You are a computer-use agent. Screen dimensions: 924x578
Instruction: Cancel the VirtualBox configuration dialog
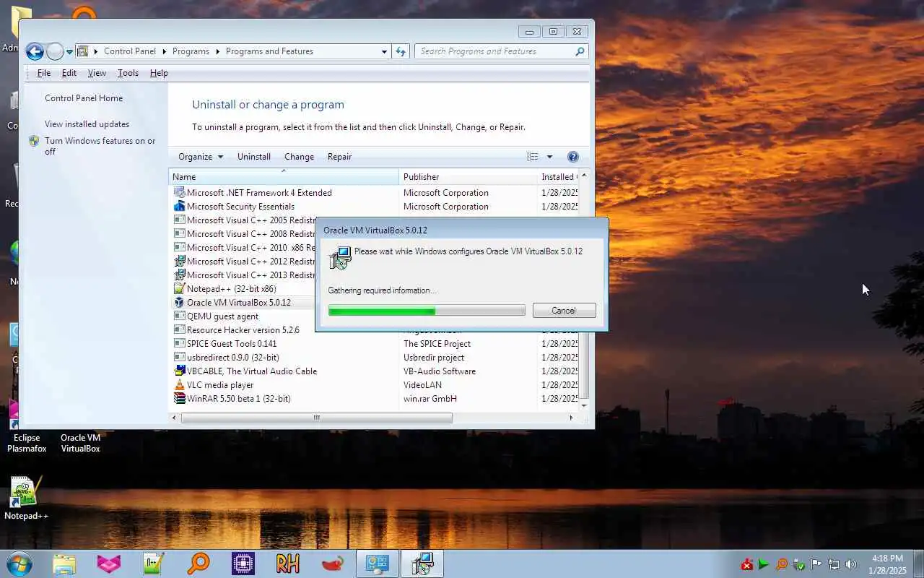point(564,311)
